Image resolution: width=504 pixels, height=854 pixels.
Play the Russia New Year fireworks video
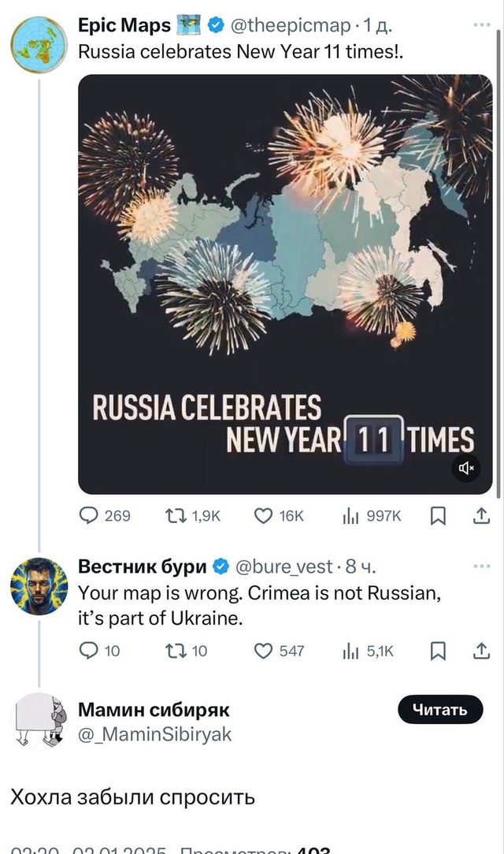[285, 284]
